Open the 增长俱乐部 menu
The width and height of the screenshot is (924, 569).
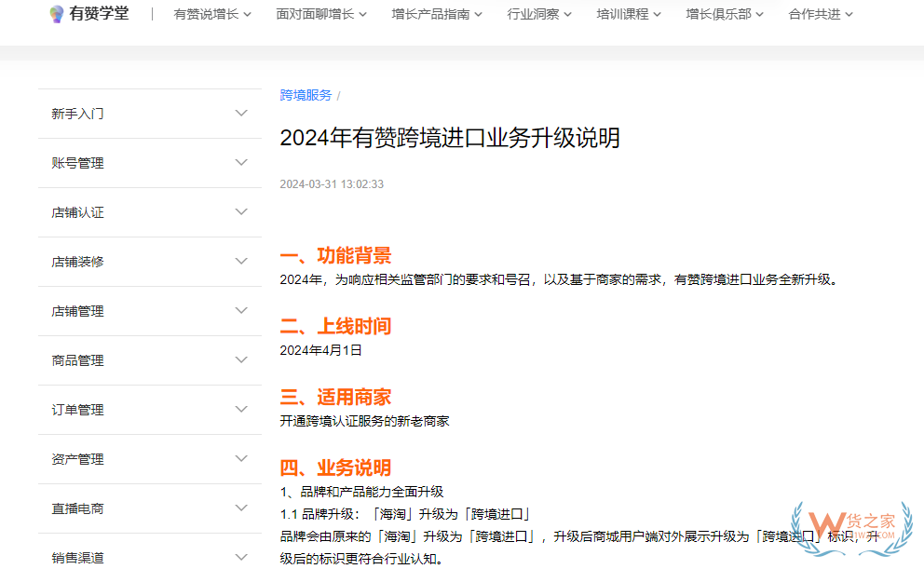coord(725,14)
